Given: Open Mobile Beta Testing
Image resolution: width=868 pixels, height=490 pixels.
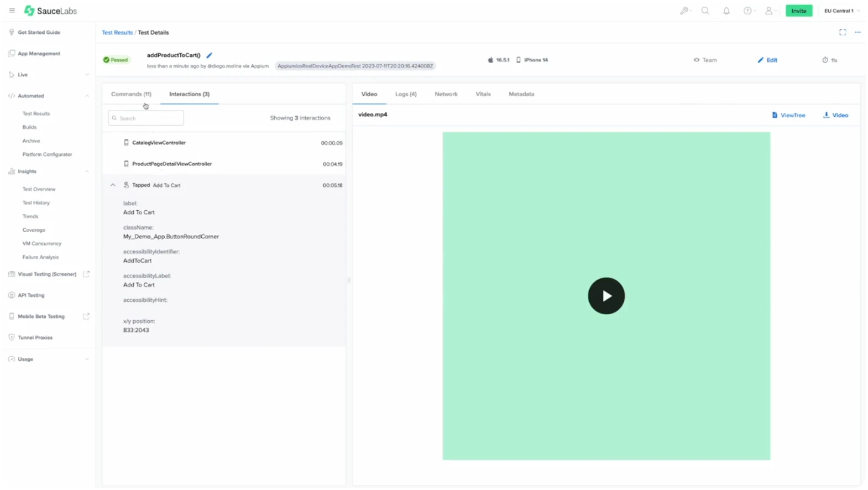Looking at the screenshot, I should 41,316.
